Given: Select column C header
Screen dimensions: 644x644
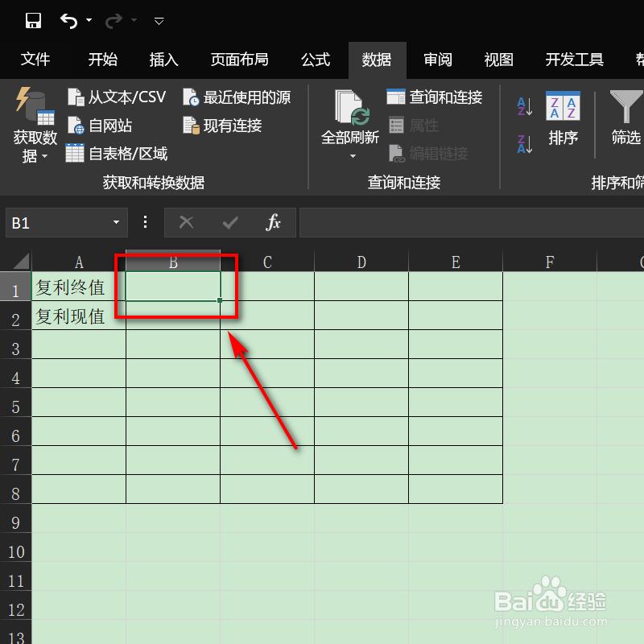Looking at the screenshot, I should point(267,262).
